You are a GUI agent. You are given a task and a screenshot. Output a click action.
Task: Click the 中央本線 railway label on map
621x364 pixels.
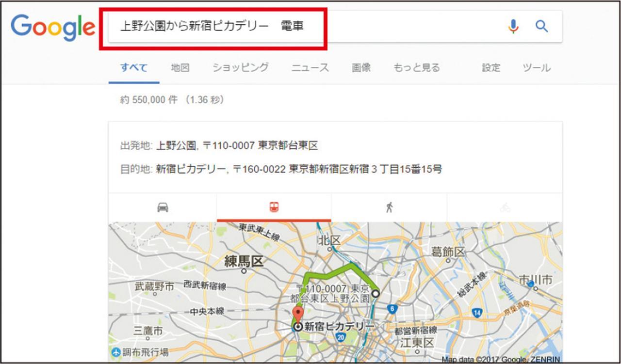click(x=207, y=312)
